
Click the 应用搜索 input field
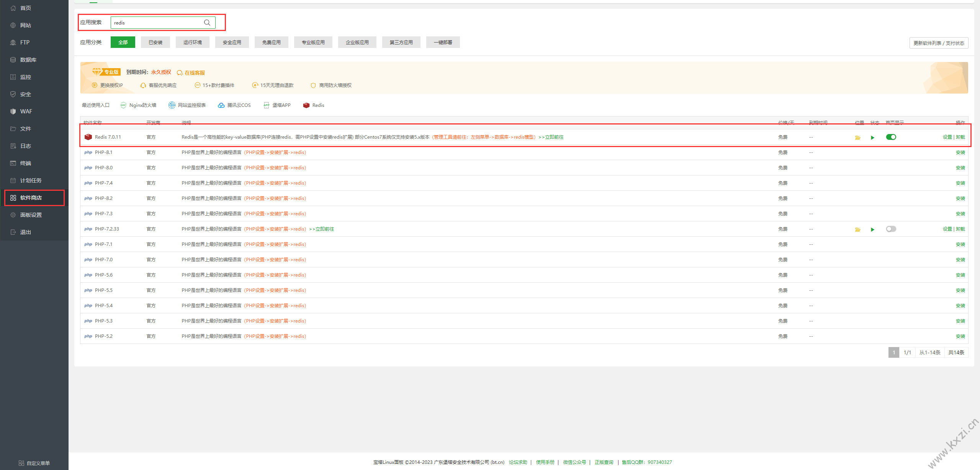157,23
